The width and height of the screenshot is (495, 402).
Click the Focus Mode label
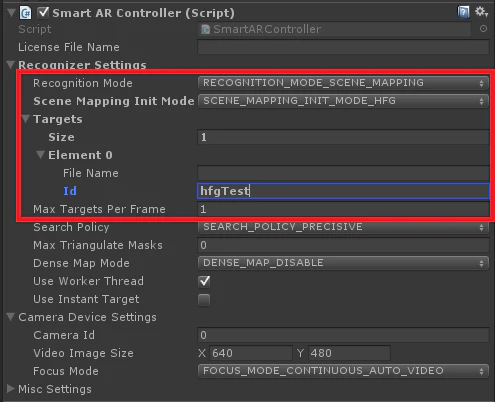coord(66,371)
